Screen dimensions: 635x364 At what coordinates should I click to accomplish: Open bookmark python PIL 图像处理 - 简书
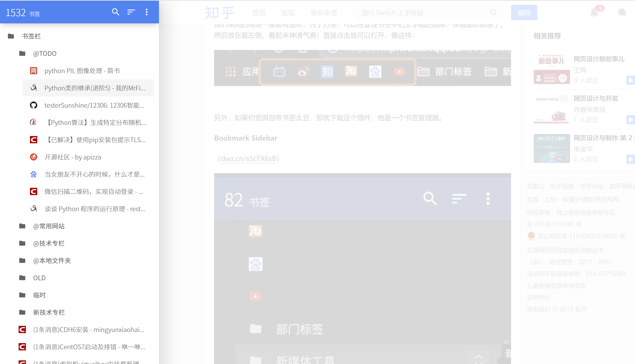tap(88, 71)
